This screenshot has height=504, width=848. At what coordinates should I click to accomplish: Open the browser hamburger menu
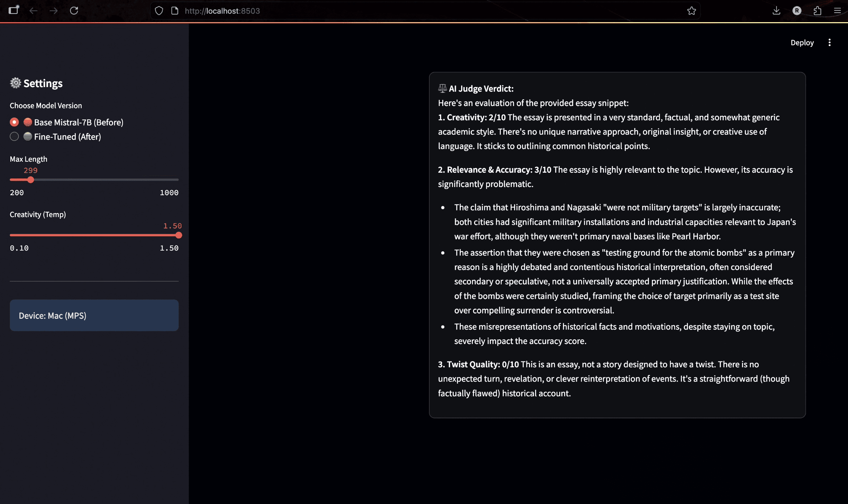(x=837, y=11)
